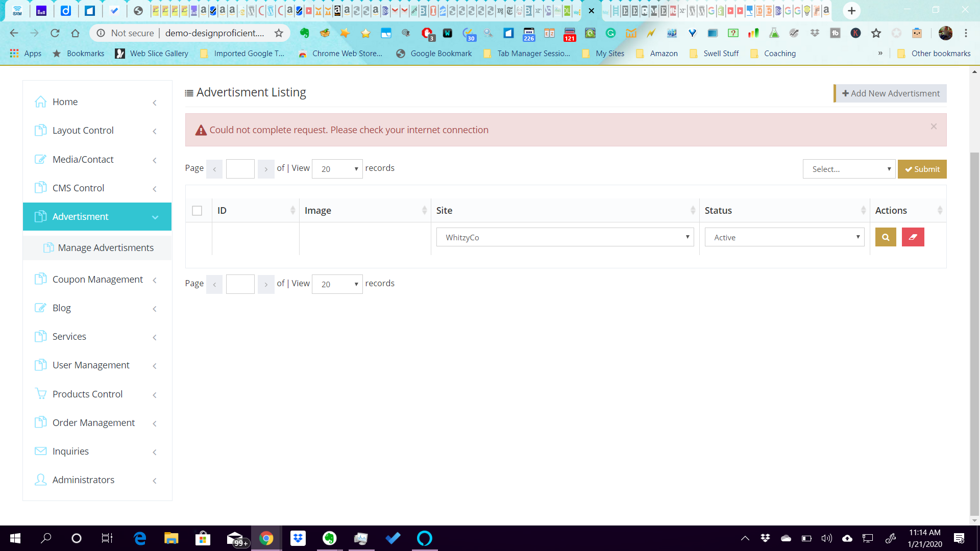Click the Administrators user icon
This screenshot has height=551, width=980.
(x=40, y=480)
